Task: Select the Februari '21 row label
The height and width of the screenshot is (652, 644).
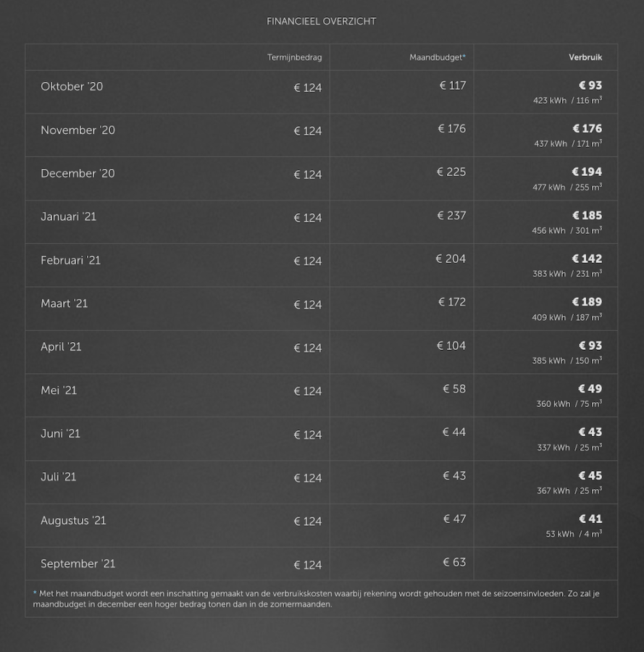Action: (x=70, y=261)
